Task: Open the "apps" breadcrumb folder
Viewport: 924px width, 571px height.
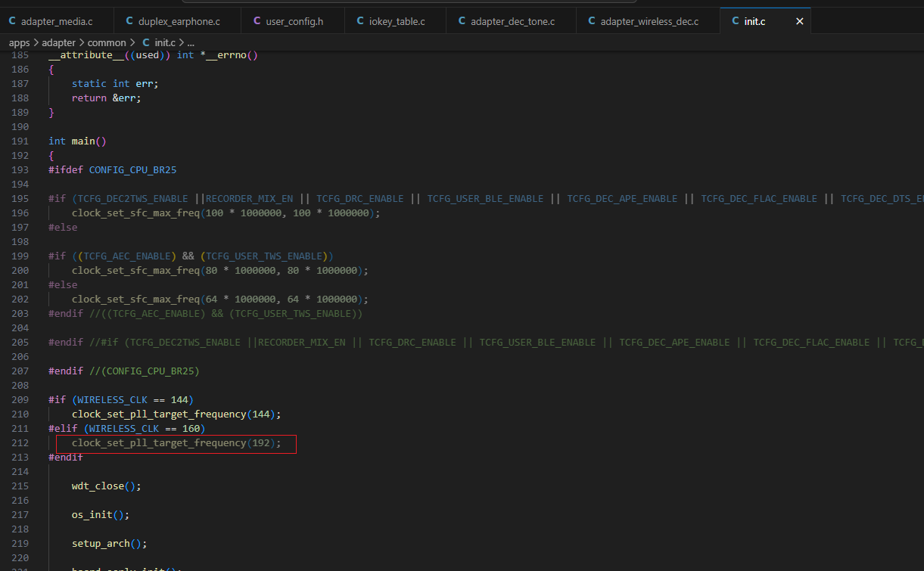Action: coord(20,43)
